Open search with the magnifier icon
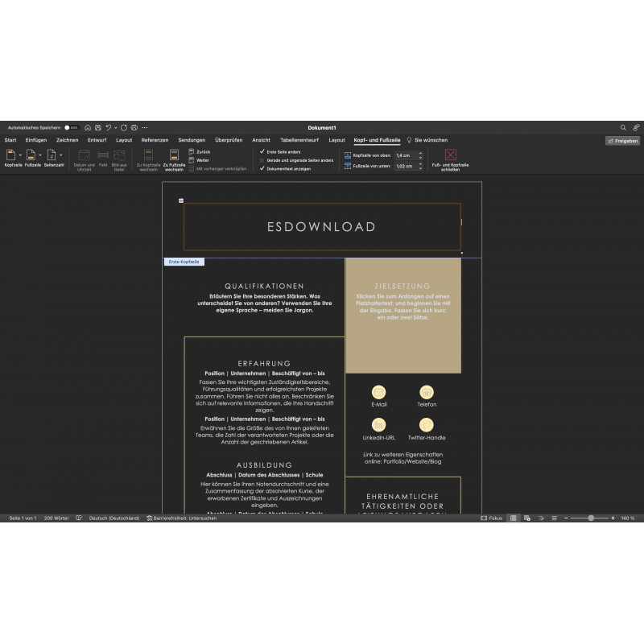This screenshot has width=644, height=644. click(623, 127)
